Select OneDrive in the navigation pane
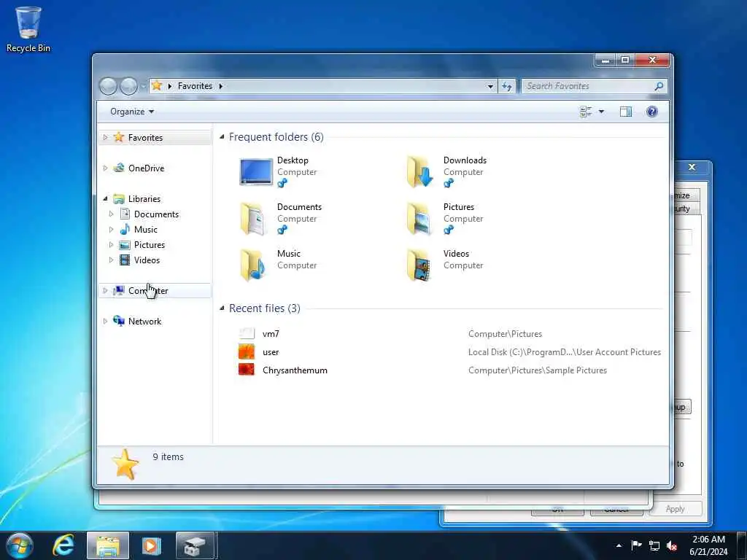The image size is (747, 560). point(146,168)
